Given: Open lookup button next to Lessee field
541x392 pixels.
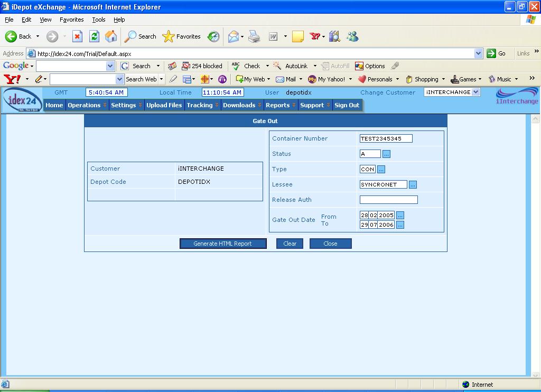Looking at the screenshot, I should click(413, 184).
